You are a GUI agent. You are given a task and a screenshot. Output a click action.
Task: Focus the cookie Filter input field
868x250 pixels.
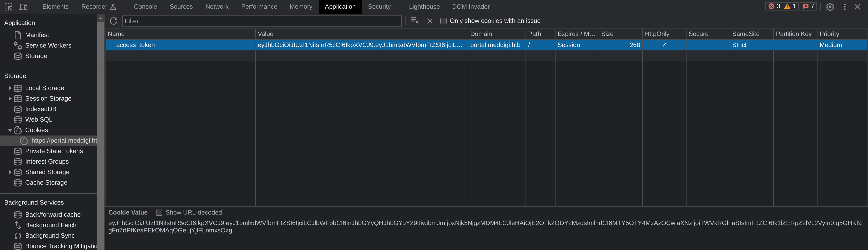click(x=262, y=21)
